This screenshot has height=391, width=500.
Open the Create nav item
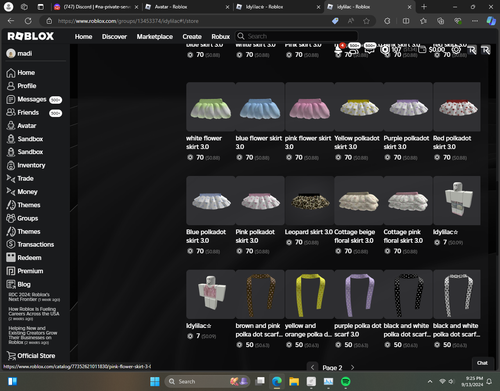[x=192, y=37]
